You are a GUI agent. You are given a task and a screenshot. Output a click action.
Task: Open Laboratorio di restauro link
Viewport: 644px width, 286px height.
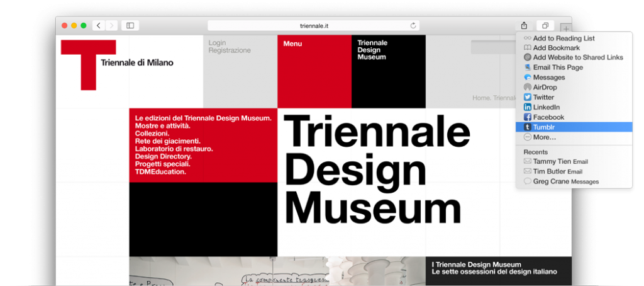174,149
